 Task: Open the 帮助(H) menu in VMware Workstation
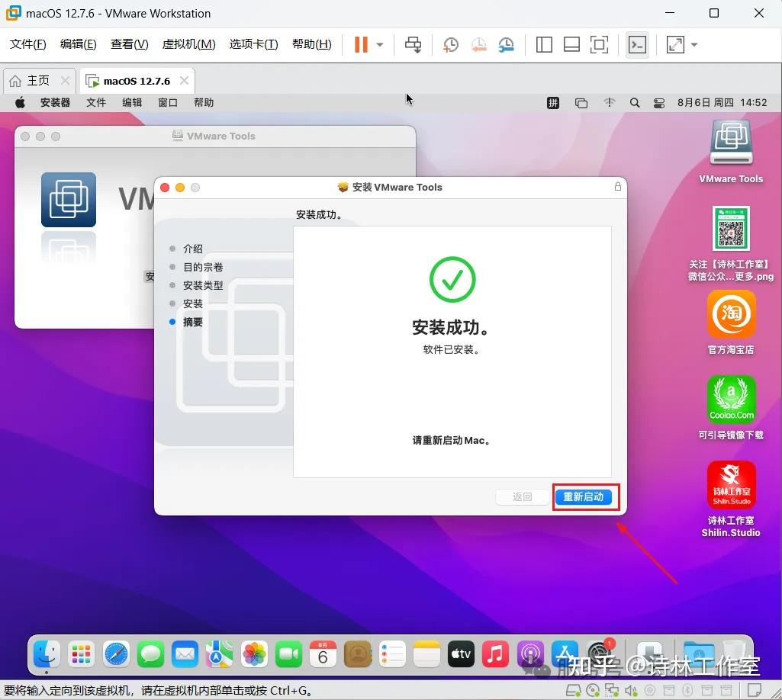pos(312,44)
